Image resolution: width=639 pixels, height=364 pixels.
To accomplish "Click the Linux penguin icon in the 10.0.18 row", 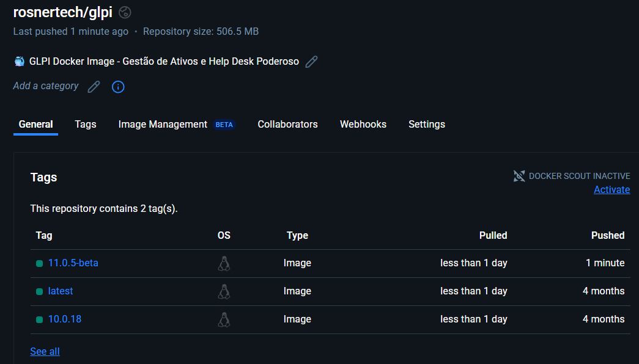I will [x=224, y=319].
